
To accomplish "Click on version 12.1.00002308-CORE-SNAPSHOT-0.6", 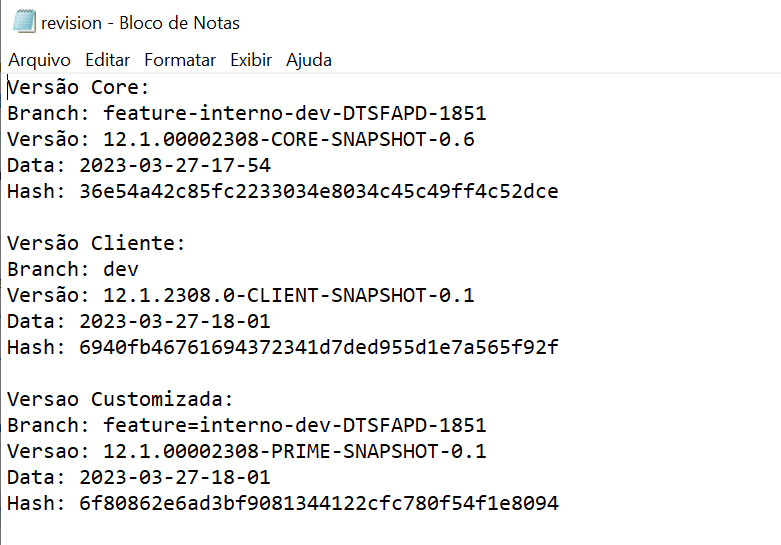I will 288,139.
